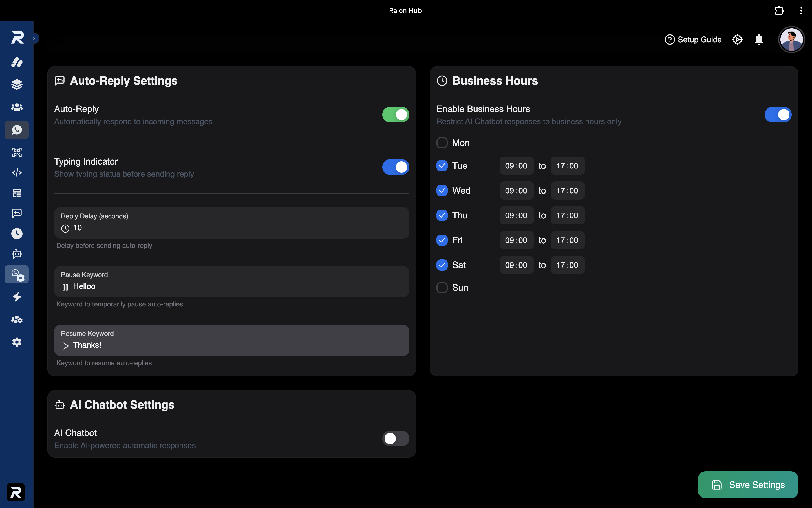This screenshot has height=508, width=812.
Task: Click the Business Hours heading
Action: 495,81
